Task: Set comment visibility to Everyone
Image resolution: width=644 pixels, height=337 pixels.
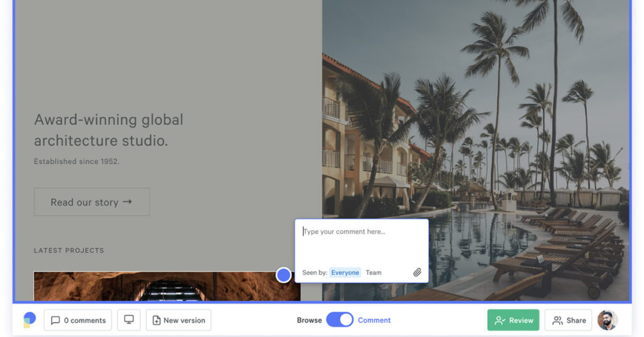Action: point(345,272)
